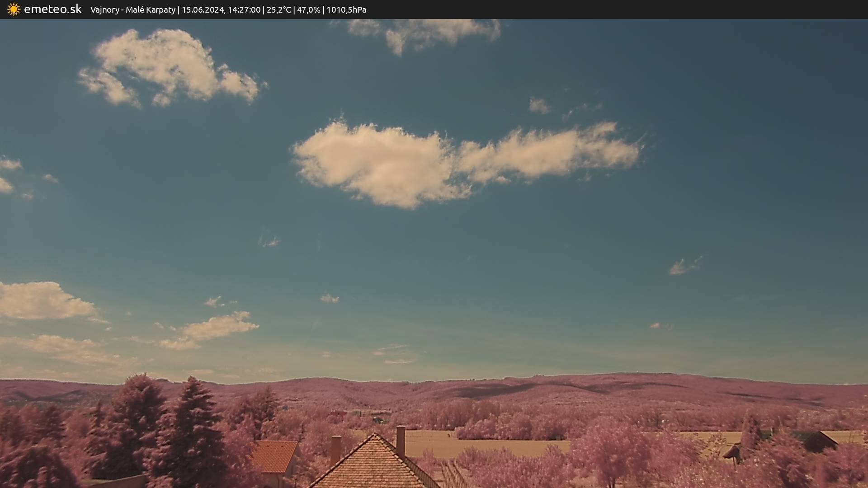The width and height of the screenshot is (868, 488).
Task: Click the 14:27:00 timestamp
Action: point(244,9)
